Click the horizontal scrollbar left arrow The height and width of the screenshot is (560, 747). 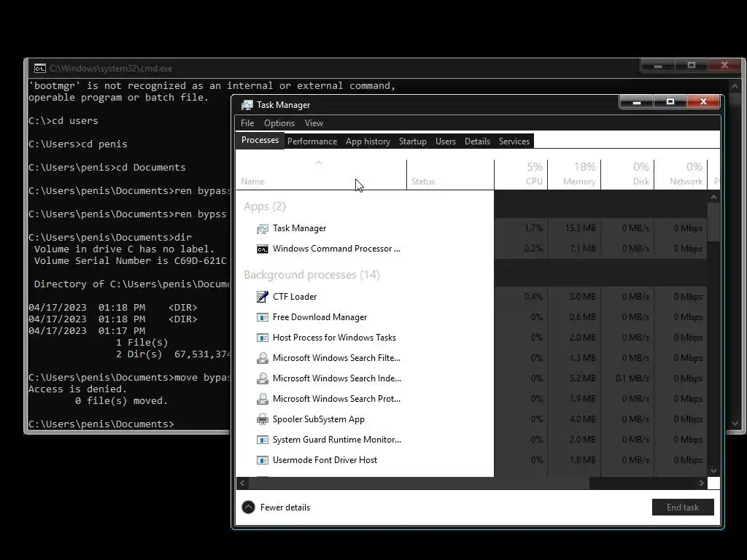tap(242, 483)
